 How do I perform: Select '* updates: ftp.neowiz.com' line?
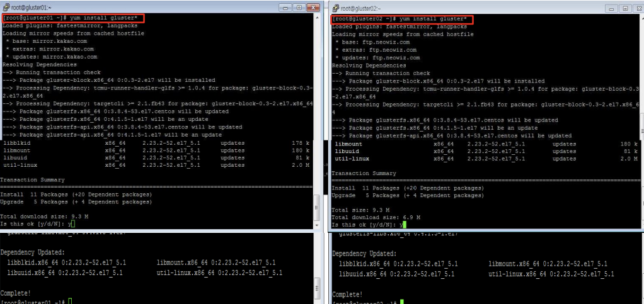pos(377,57)
